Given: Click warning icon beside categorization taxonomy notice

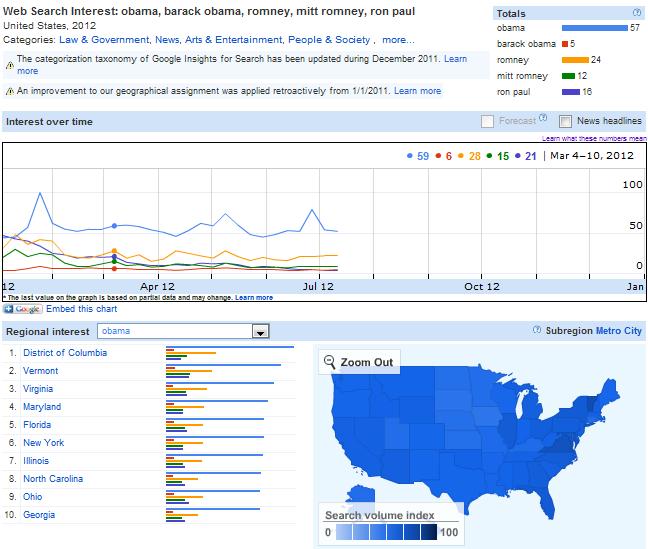Looking at the screenshot, I should (x=10, y=65).
